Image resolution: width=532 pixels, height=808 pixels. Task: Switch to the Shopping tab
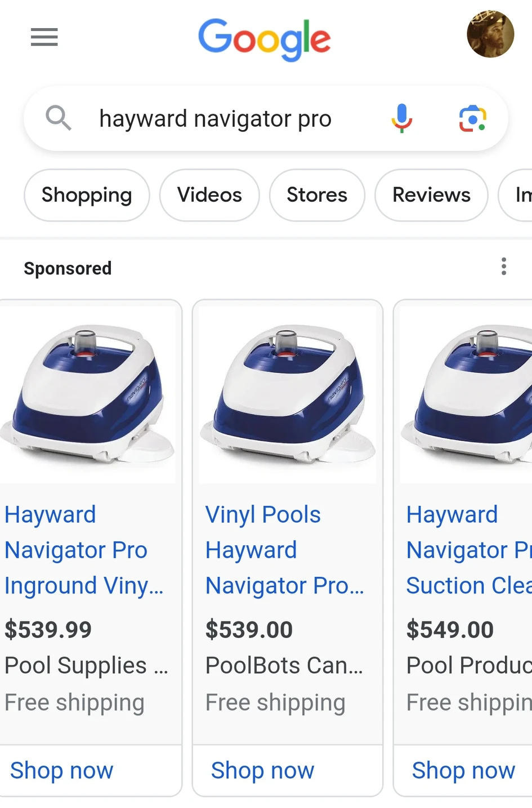coord(86,195)
